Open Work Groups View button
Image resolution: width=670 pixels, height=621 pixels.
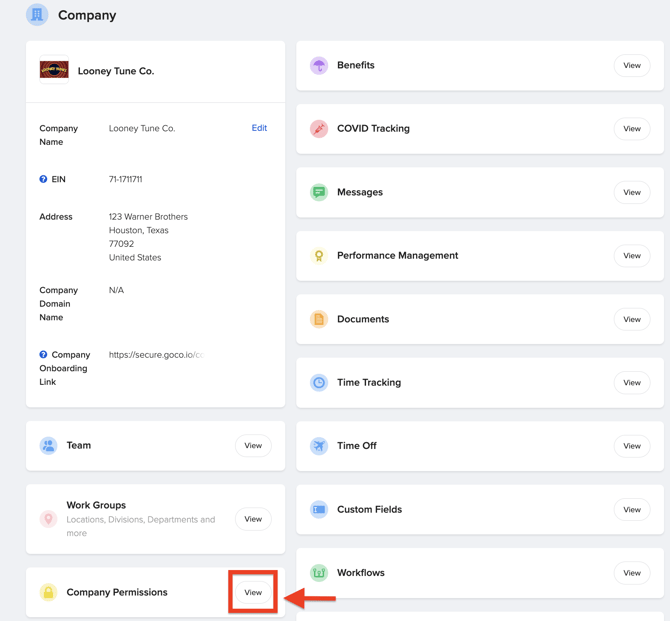coord(253,519)
